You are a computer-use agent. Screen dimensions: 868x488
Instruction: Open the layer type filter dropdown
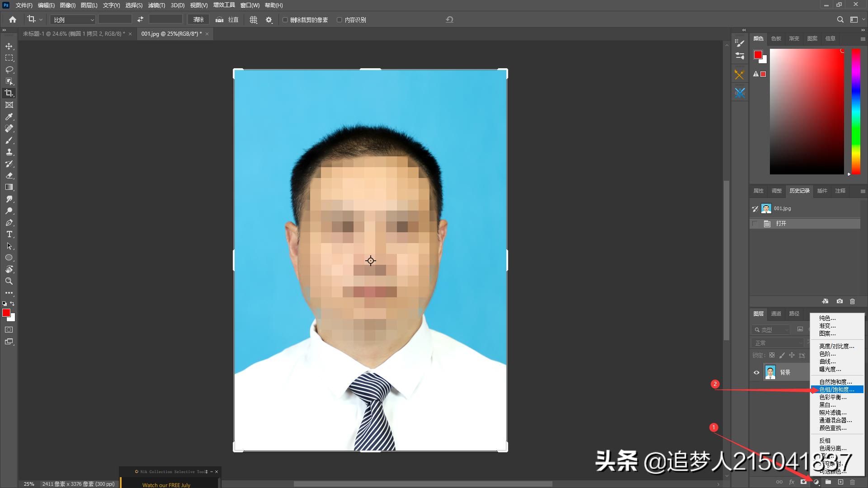pyautogui.click(x=771, y=329)
